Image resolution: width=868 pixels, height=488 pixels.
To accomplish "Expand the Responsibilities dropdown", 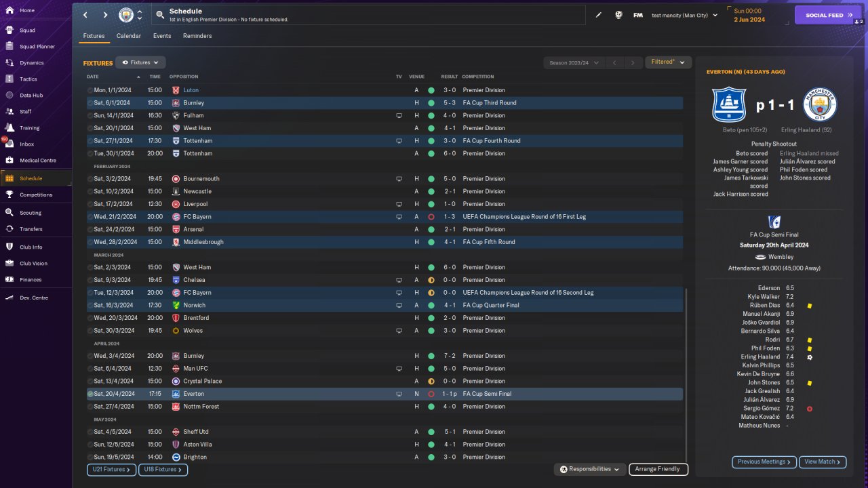I will [x=589, y=469].
